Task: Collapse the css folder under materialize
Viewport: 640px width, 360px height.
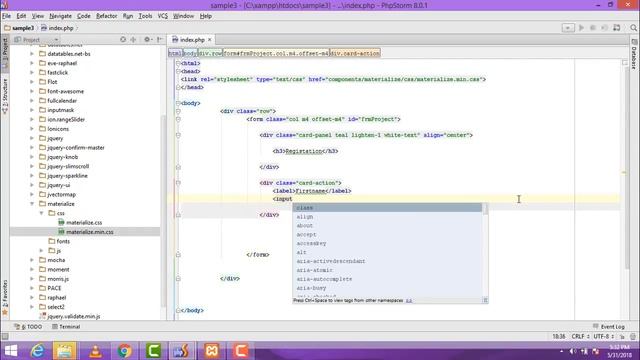Action: (41, 213)
